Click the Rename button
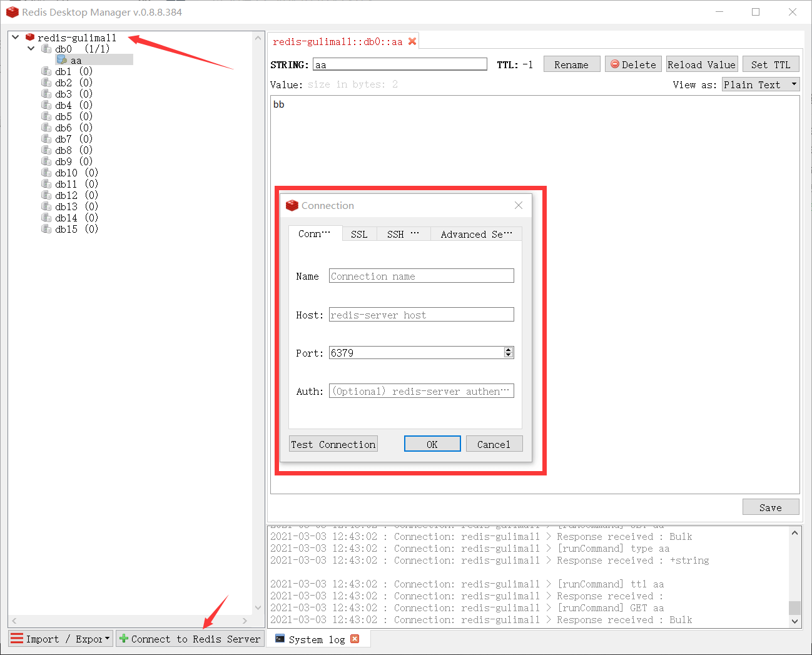This screenshot has width=812, height=655. coord(572,64)
